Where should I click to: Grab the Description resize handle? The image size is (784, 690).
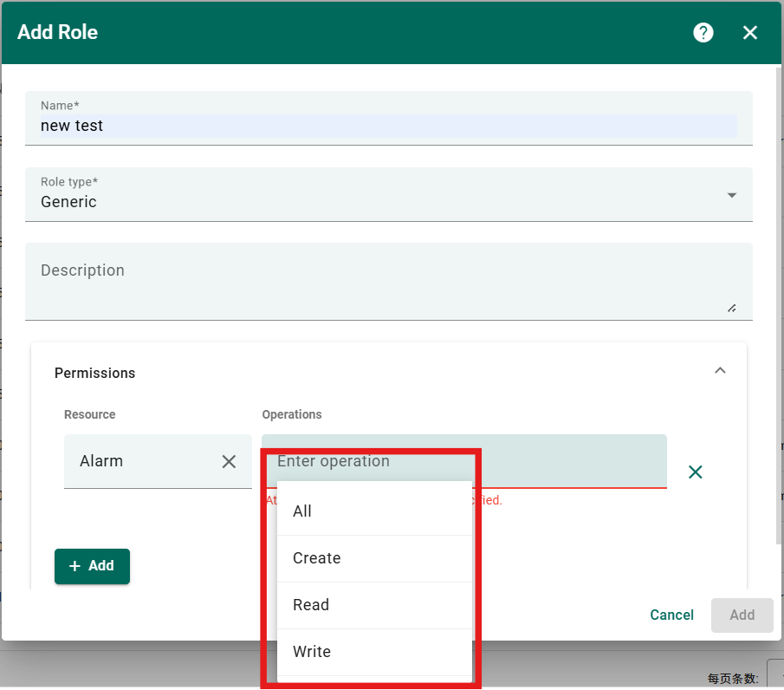coord(731,309)
